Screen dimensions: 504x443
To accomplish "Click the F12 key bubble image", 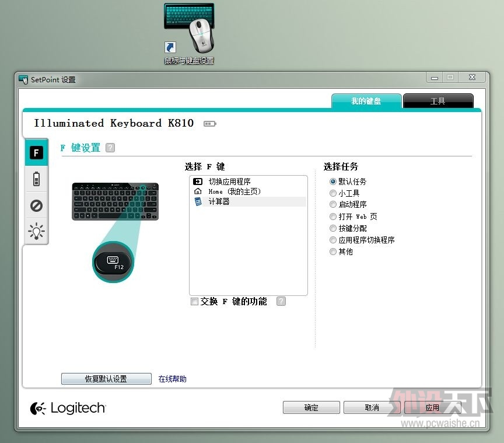I will (x=113, y=262).
